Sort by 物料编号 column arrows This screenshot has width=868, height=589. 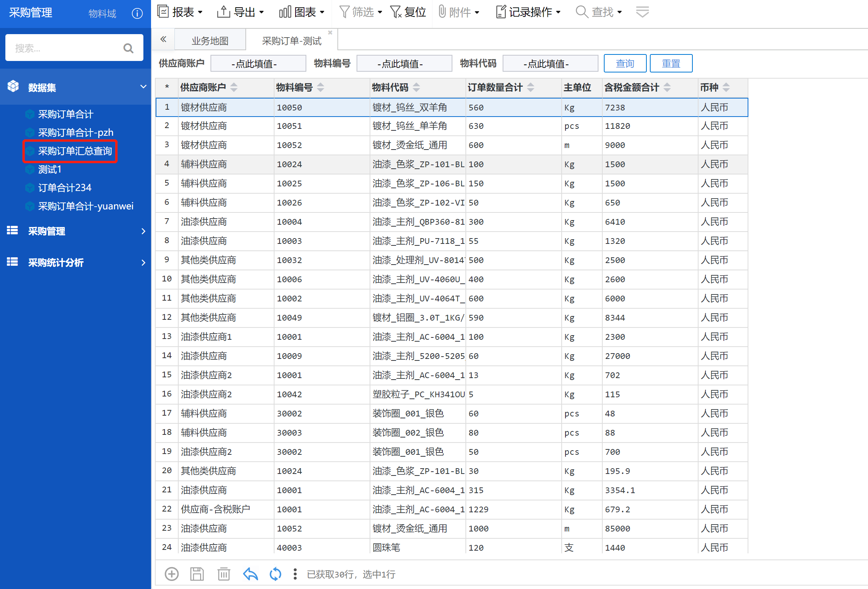tap(321, 87)
